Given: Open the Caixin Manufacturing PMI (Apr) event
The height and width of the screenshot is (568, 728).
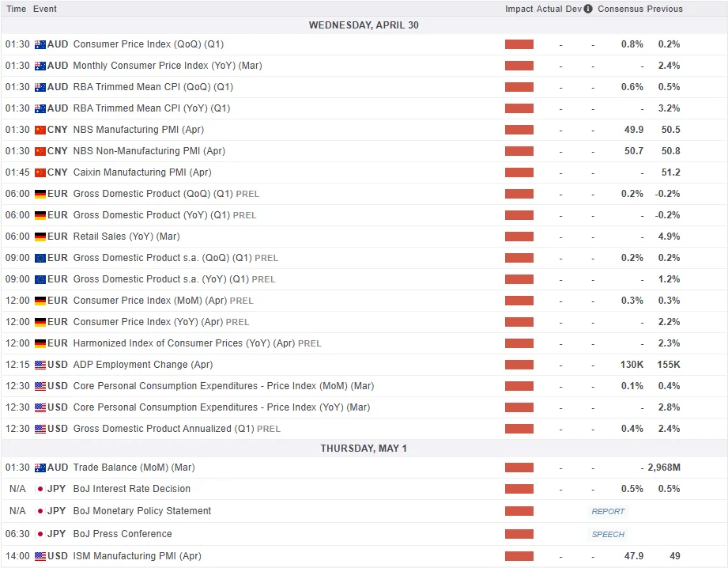Looking at the screenshot, I should tap(142, 172).
